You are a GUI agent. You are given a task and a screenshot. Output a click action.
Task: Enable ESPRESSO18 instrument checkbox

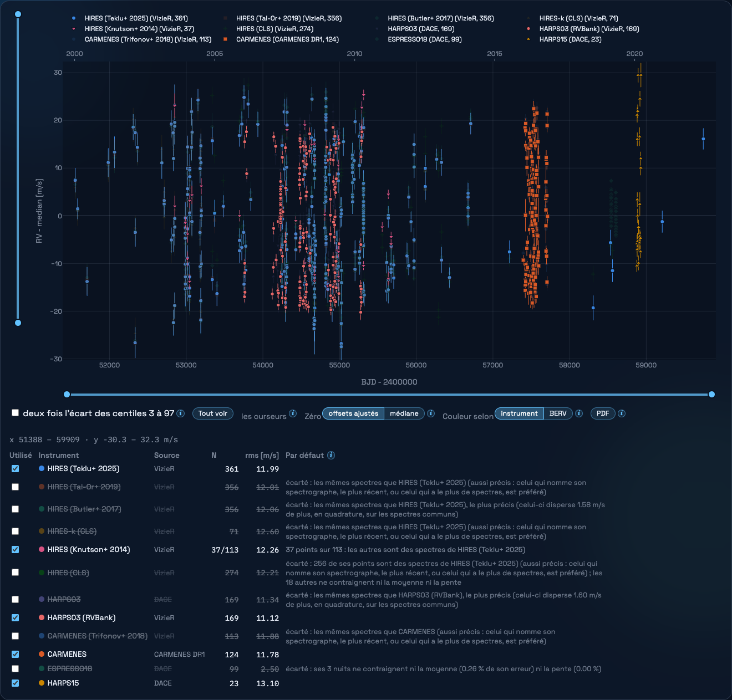coord(16,669)
